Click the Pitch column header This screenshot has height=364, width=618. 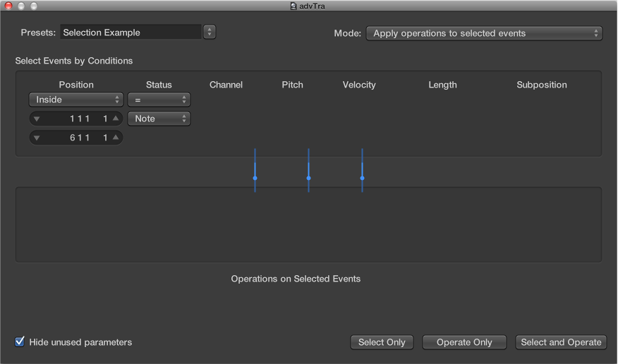[293, 85]
